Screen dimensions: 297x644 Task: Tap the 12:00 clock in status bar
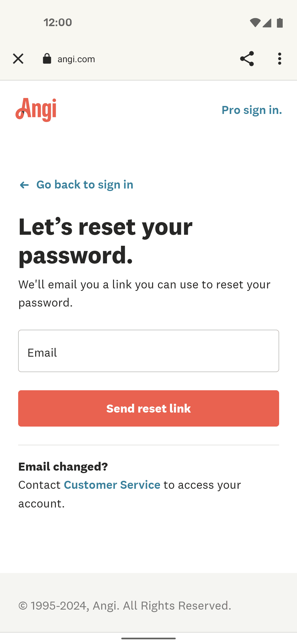(x=58, y=23)
